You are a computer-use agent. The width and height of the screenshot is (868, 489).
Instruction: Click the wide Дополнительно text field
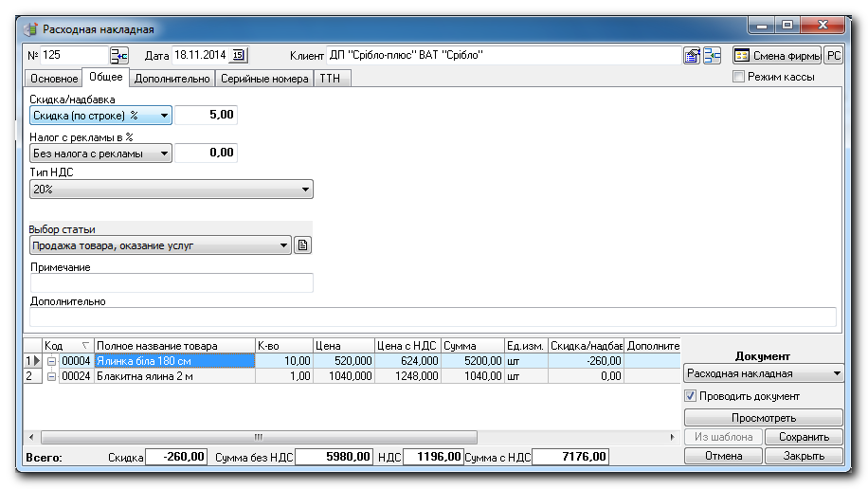click(433, 317)
